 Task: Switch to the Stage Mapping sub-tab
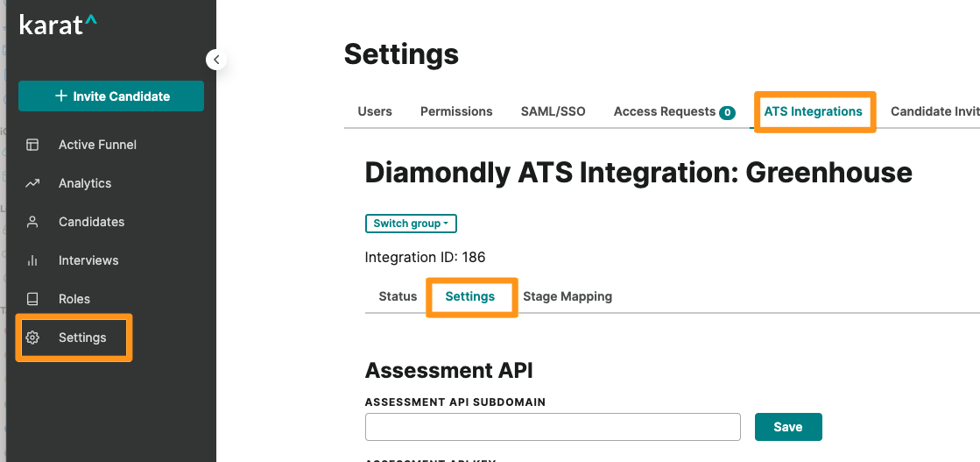(568, 296)
